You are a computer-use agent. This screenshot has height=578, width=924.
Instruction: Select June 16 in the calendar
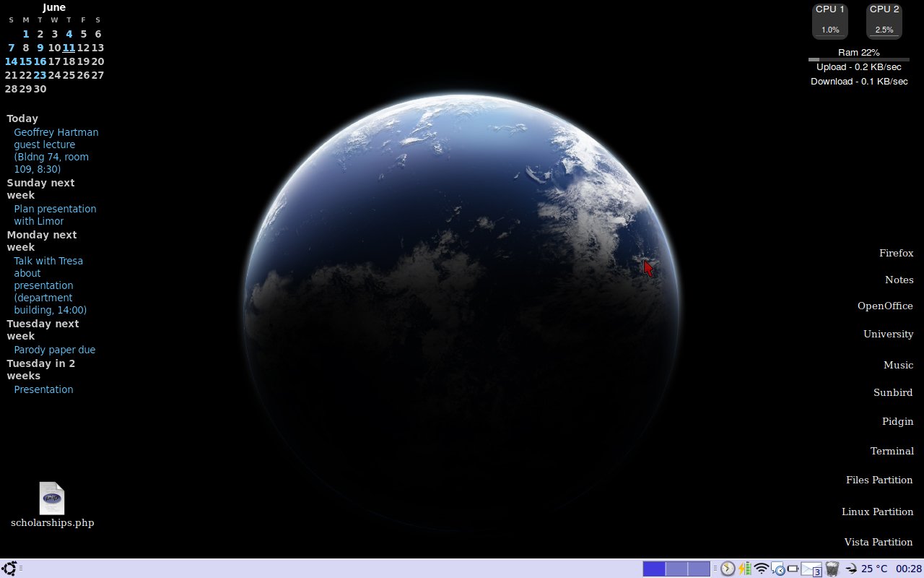[x=40, y=61]
